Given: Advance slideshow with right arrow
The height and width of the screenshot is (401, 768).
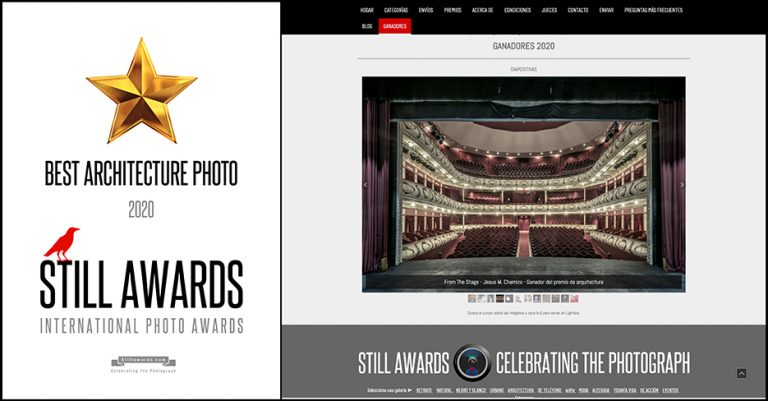Looking at the screenshot, I should [682, 185].
